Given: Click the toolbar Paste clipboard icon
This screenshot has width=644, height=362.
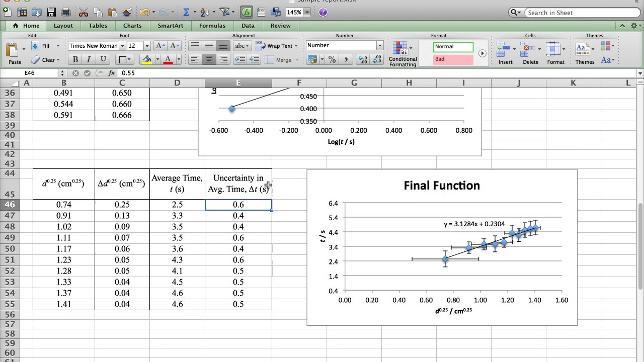Looking at the screenshot, I should tap(113, 12).
